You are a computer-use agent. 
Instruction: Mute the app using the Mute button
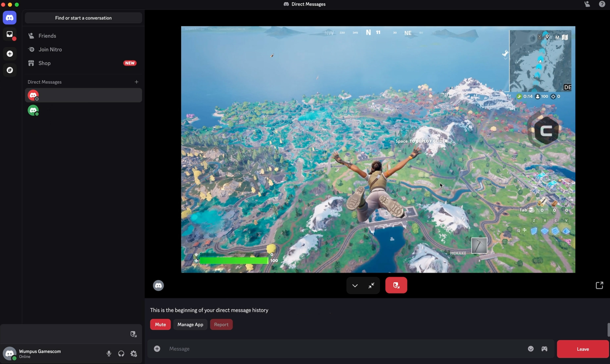[160, 324]
